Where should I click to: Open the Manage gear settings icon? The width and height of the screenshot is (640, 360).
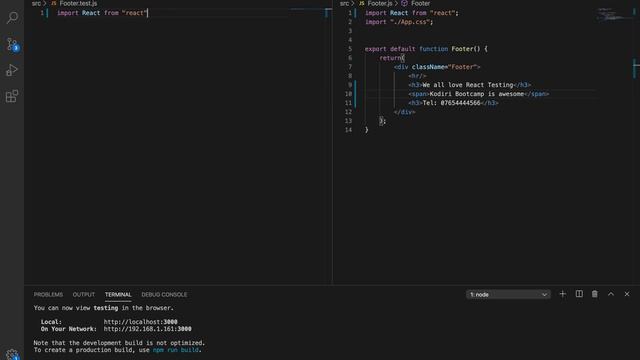coord(12,355)
